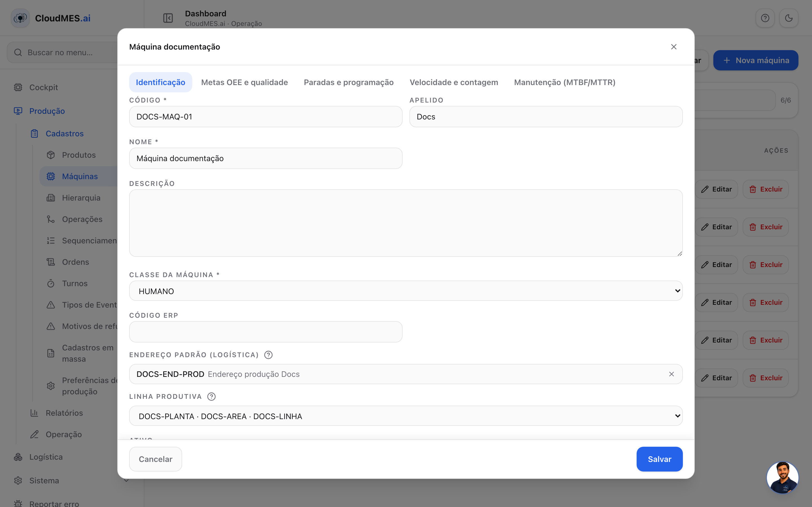812x507 pixels.
Task: Expand the Sistema menu chevron
Action: click(127, 481)
